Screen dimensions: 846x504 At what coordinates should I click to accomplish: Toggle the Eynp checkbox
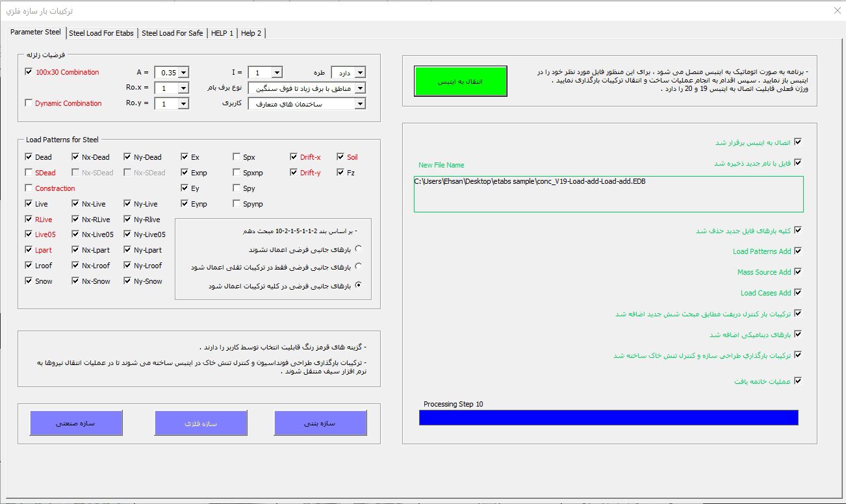tap(185, 204)
